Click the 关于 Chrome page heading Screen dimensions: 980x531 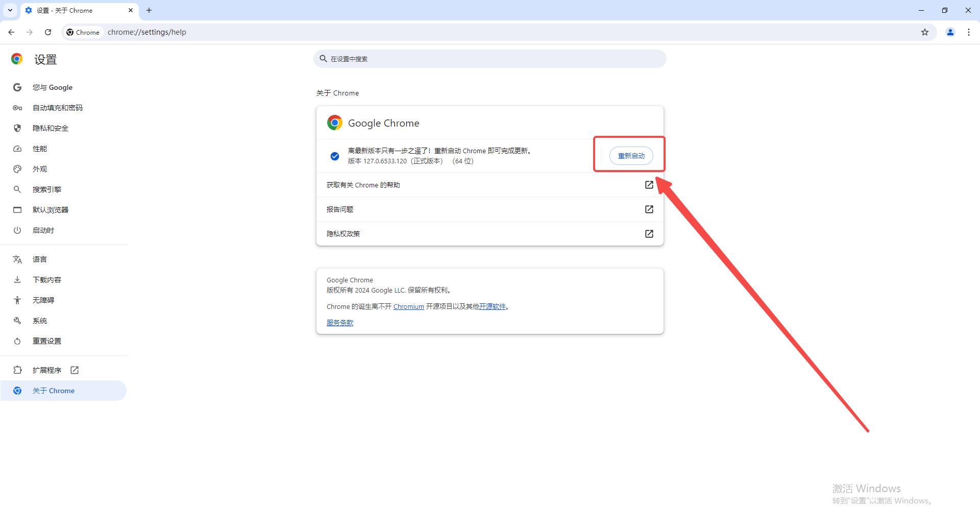[337, 93]
